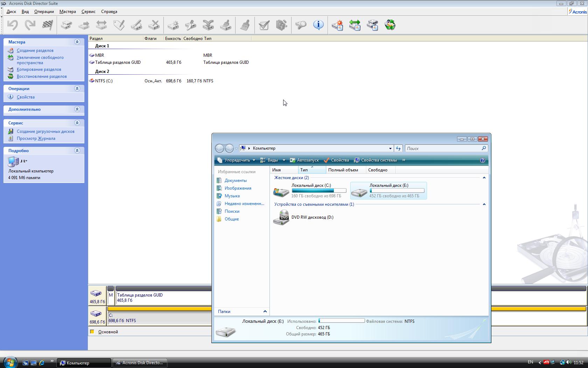Viewport: 588px width, 368px height.
Task: Launch Recovery Expert green recycle icon
Action: (390, 25)
